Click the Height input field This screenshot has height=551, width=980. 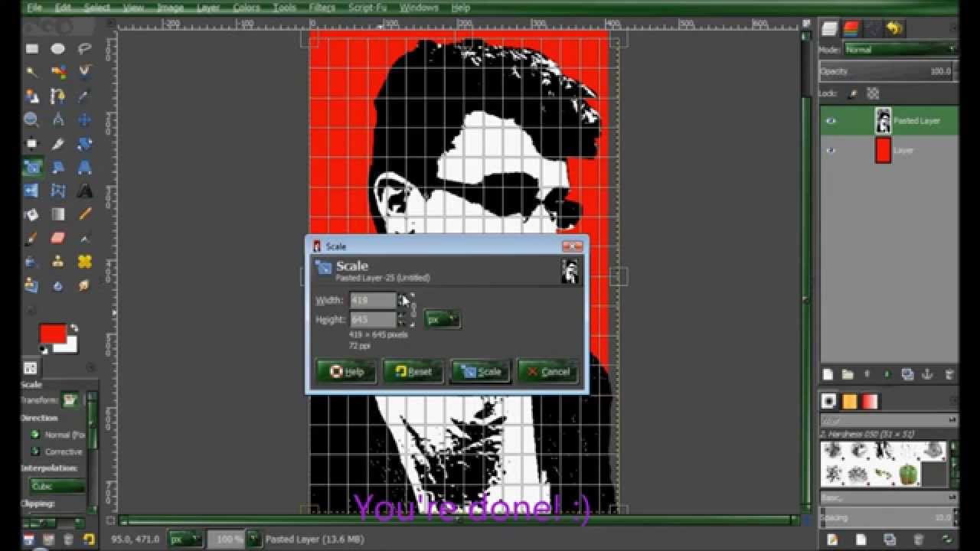point(373,319)
